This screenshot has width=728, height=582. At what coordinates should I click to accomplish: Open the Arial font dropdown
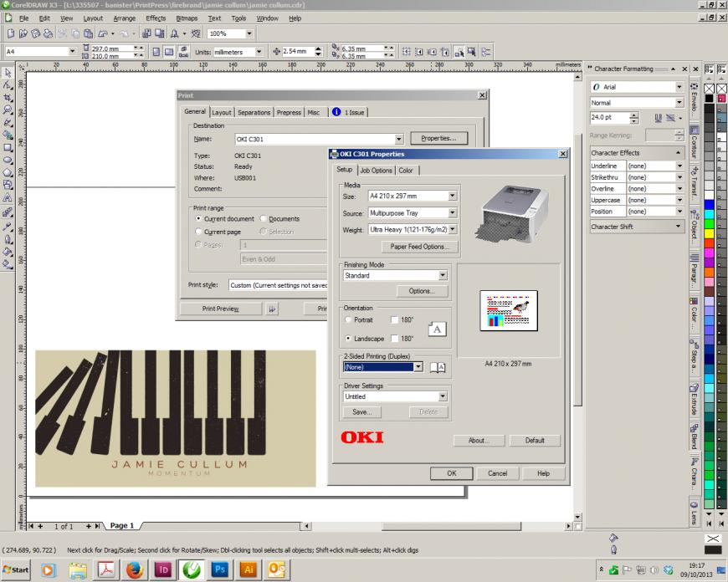(679, 87)
